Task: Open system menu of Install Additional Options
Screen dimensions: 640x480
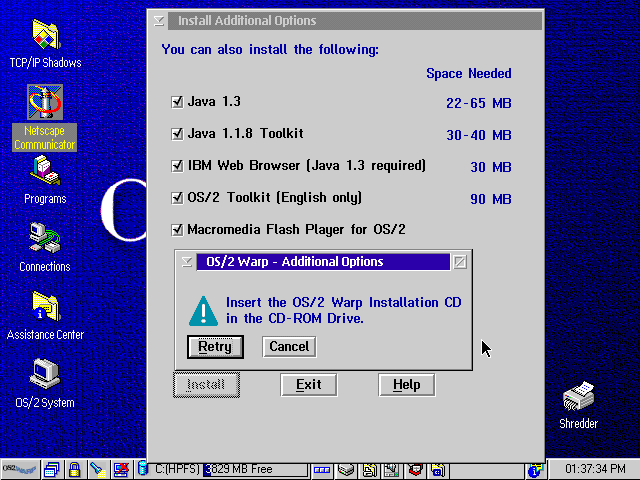Action: pos(159,20)
